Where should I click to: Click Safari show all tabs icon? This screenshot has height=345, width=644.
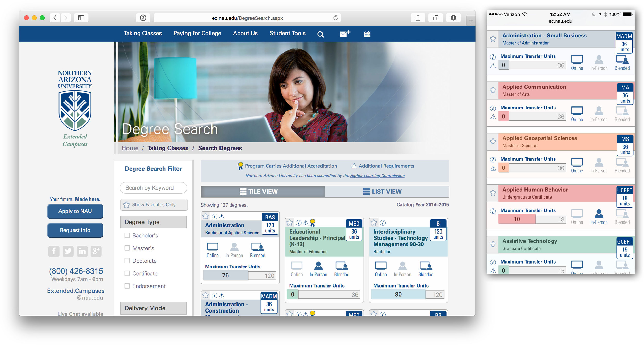coord(436,18)
